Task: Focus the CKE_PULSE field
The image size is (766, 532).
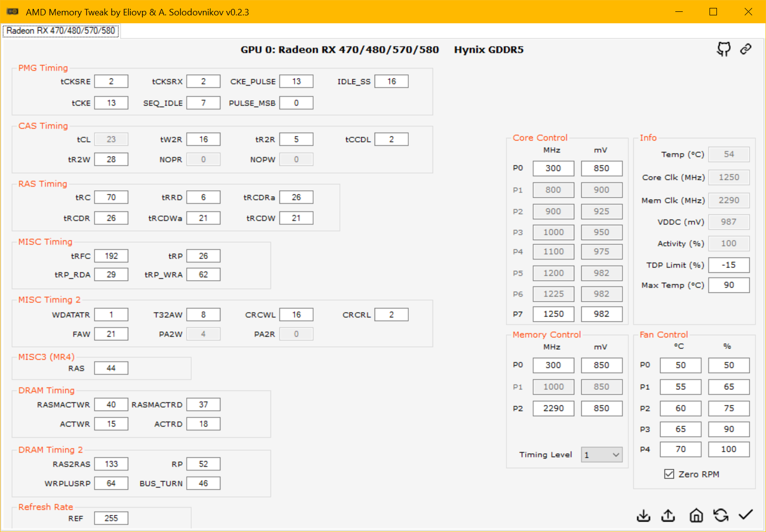Action: pyautogui.click(x=296, y=81)
